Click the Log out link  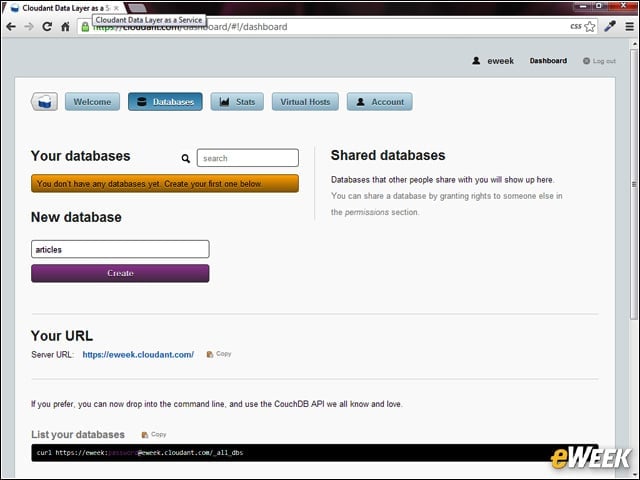pyautogui.click(x=599, y=61)
